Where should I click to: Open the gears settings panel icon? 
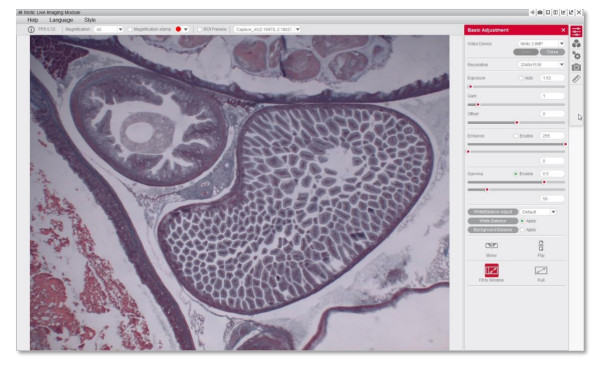[x=576, y=56]
